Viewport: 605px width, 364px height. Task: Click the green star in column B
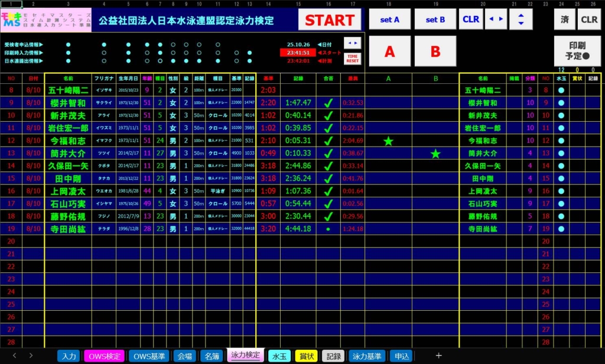(435, 154)
